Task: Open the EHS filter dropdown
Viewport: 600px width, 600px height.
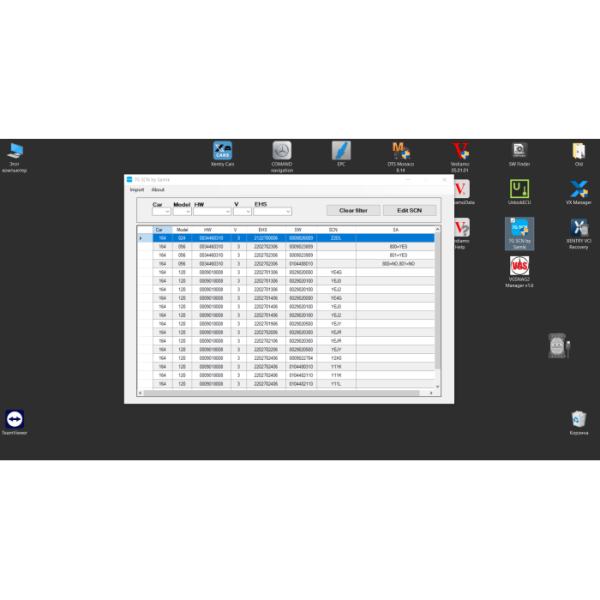Action: pyautogui.click(x=272, y=212)
